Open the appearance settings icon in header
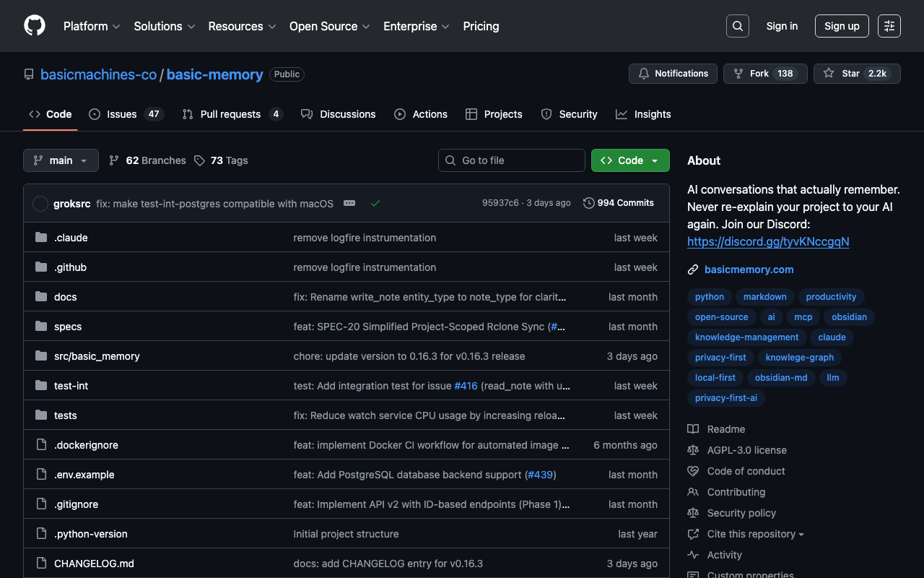This screenshot has height=578, width=924. click(x=889, y=26)
